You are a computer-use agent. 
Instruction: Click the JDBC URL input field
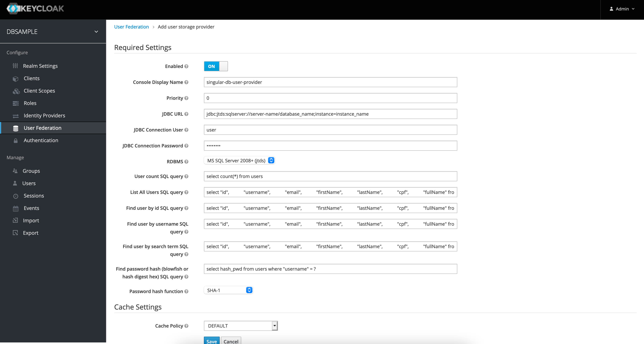(331, 114)
